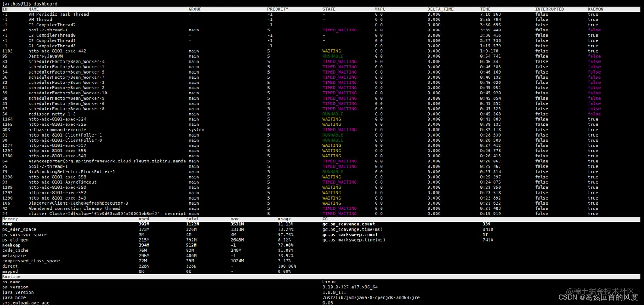
Task: Select the time value 0:54.741
Action: [490, 56]
